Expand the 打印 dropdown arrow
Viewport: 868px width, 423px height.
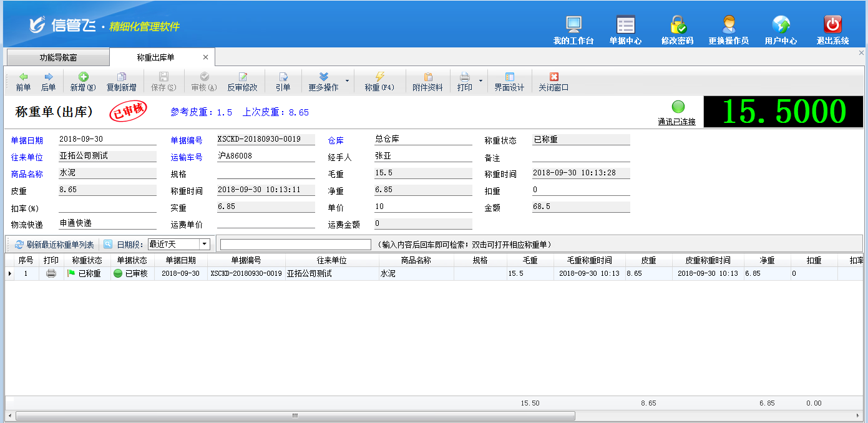click(x=480, y=81)
